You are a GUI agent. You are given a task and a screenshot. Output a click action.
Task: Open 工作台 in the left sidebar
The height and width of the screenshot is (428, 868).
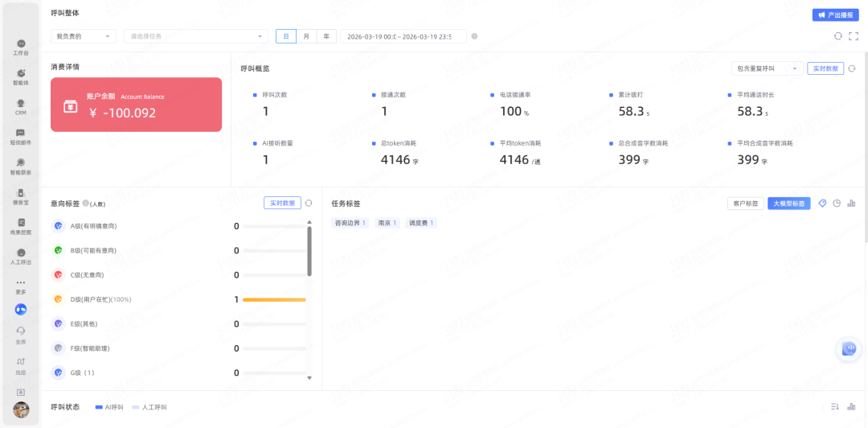21,46
